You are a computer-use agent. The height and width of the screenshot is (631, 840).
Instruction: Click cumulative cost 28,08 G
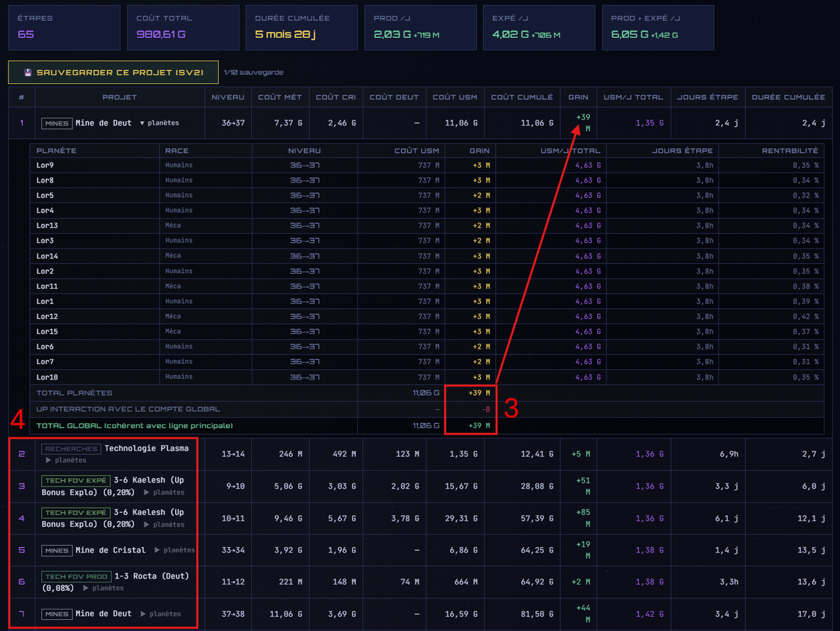[x=537, y=487]
